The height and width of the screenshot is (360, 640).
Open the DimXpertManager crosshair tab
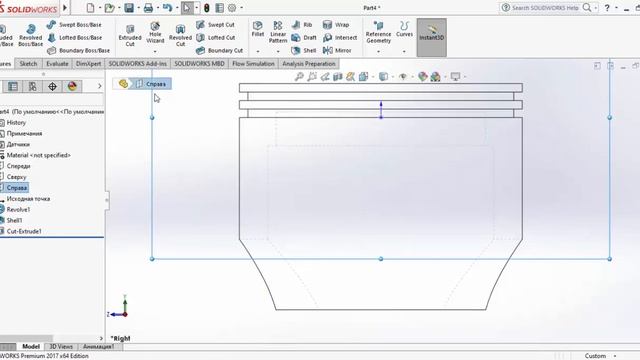point(52,86)
